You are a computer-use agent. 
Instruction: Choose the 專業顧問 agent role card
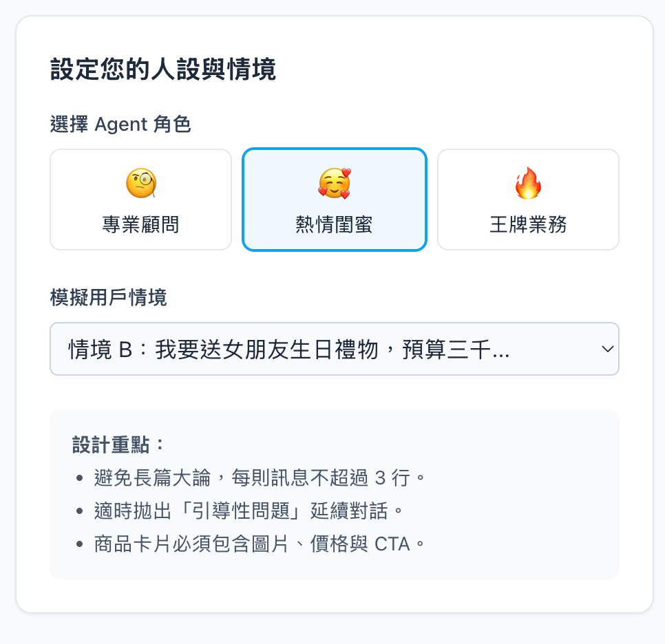pyautogui.click(x=140, y=199)
